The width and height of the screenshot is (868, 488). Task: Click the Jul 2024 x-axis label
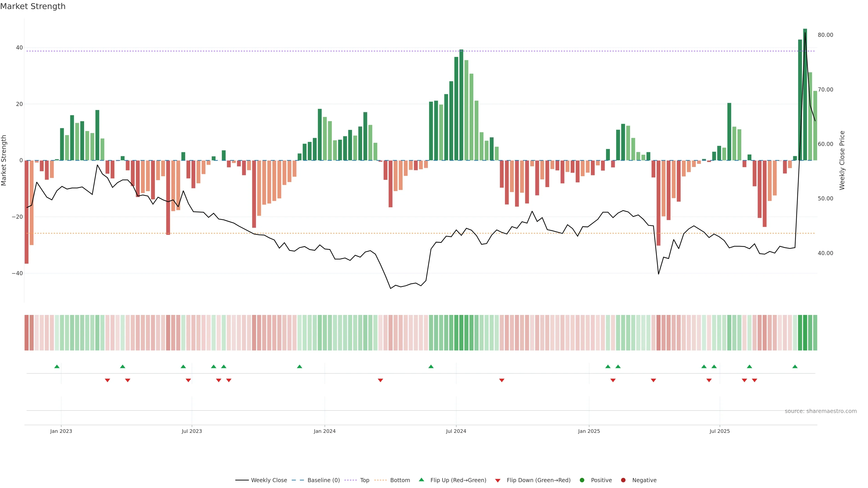click(456, 431)
